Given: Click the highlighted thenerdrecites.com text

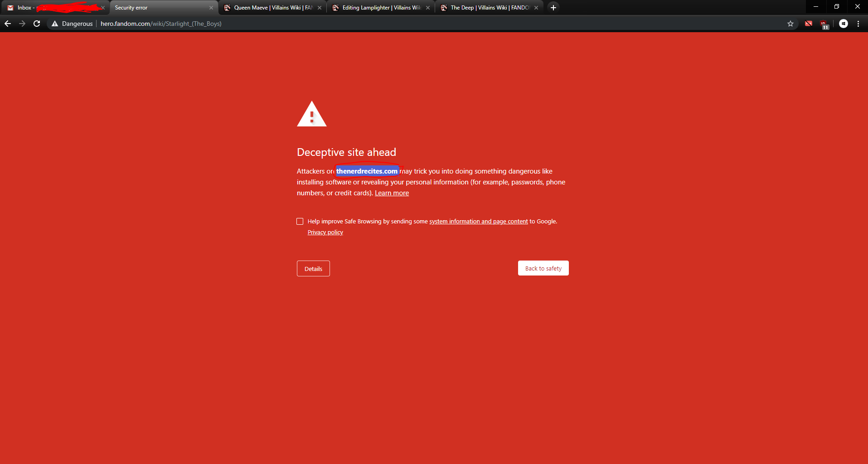Looking at the screenshot, I should pos(367,171).
